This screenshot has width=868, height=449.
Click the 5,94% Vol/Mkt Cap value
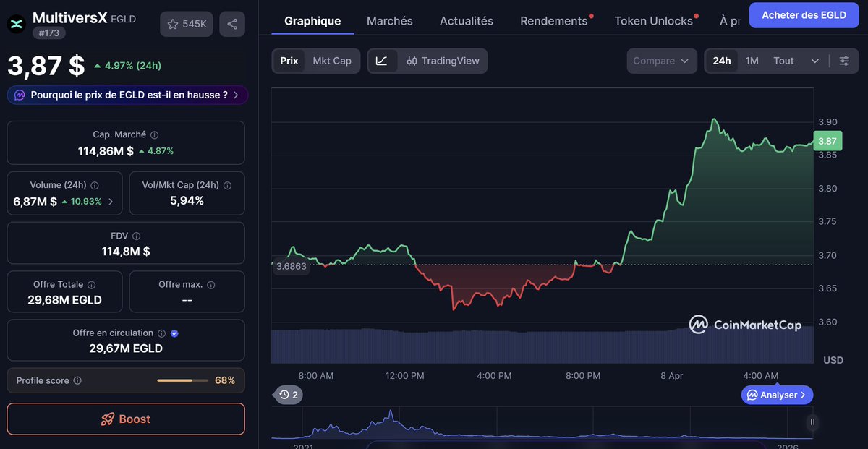187,200
